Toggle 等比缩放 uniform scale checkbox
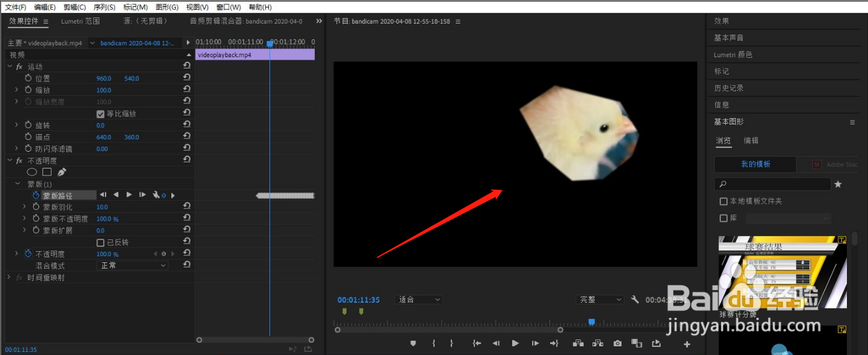Image resolution: width=868 pixels, height=355 pixels. (101, 114)
